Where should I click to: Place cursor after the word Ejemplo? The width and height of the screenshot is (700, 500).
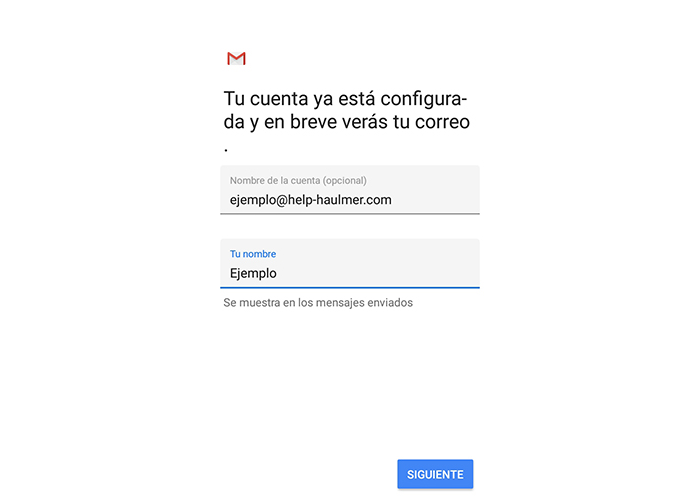pos(277,273)
